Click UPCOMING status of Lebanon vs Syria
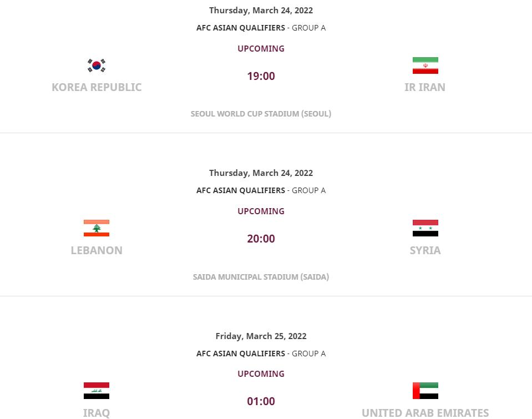 (261, 211)
